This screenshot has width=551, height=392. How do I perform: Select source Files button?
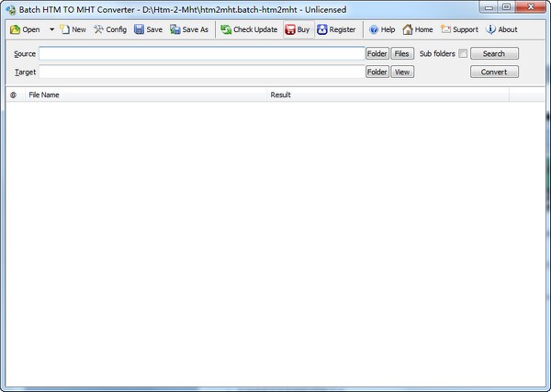(x=402, y=53)
